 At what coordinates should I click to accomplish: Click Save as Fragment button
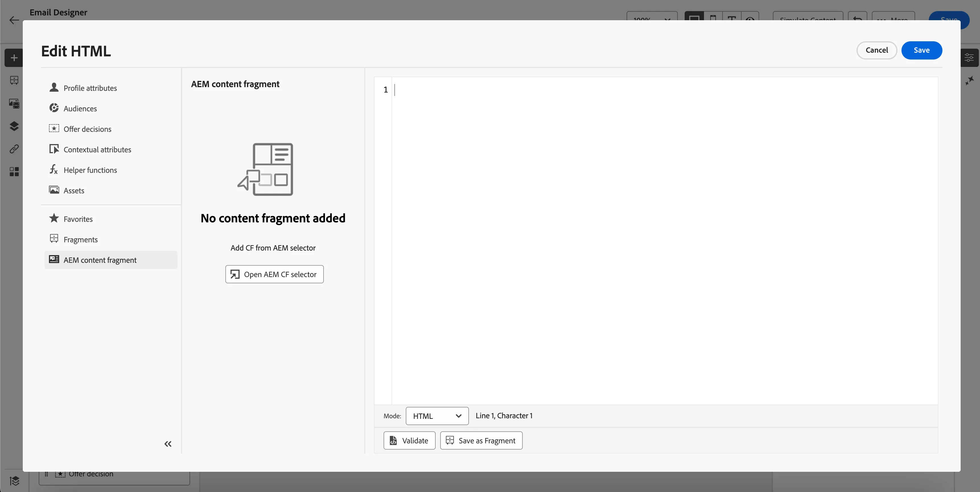point(481,440)
